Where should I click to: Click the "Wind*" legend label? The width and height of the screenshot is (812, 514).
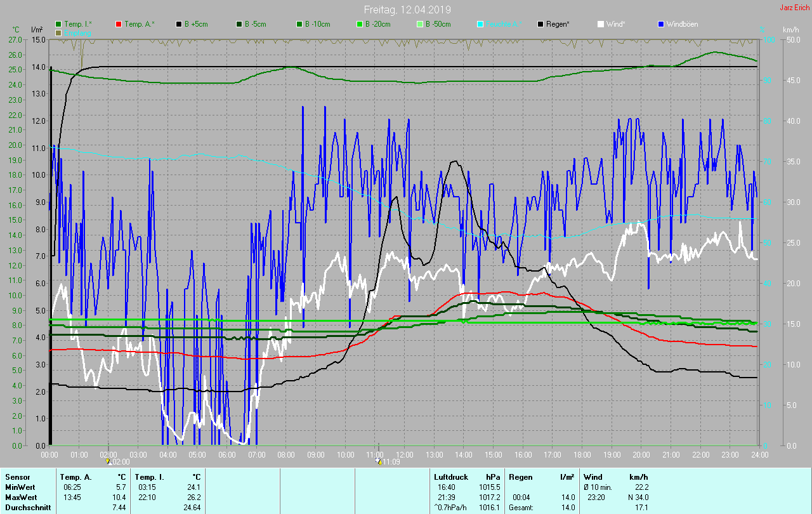[615, 24]
